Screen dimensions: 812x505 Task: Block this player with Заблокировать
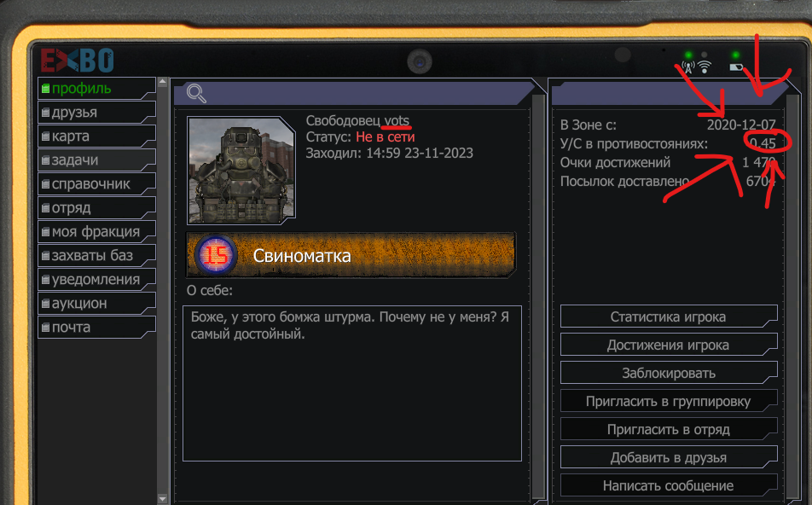pyautogui.click(x=669, y=373)
